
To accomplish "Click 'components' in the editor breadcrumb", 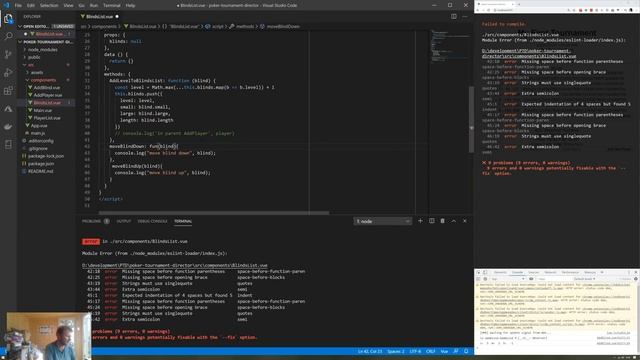I will coord(104,26).
